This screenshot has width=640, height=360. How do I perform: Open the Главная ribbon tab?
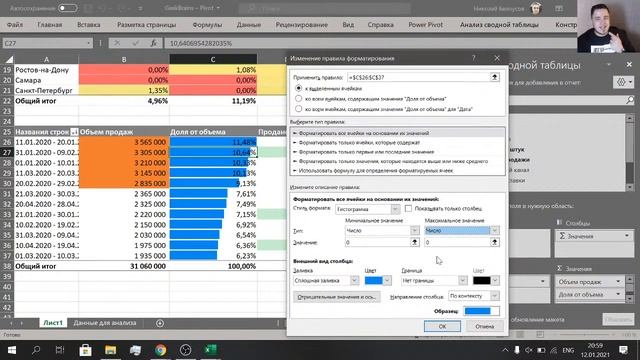[50, 25]
